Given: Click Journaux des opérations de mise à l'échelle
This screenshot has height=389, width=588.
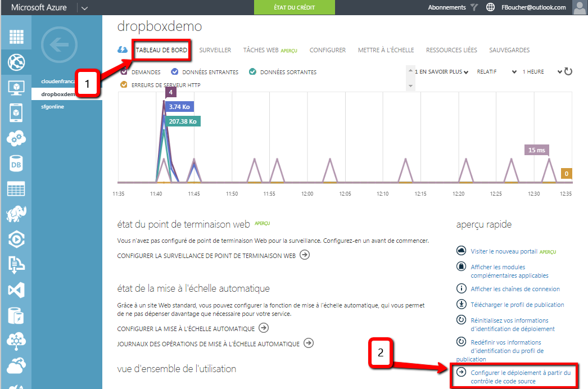Looking at the screenshot, I should click(208, 343).
